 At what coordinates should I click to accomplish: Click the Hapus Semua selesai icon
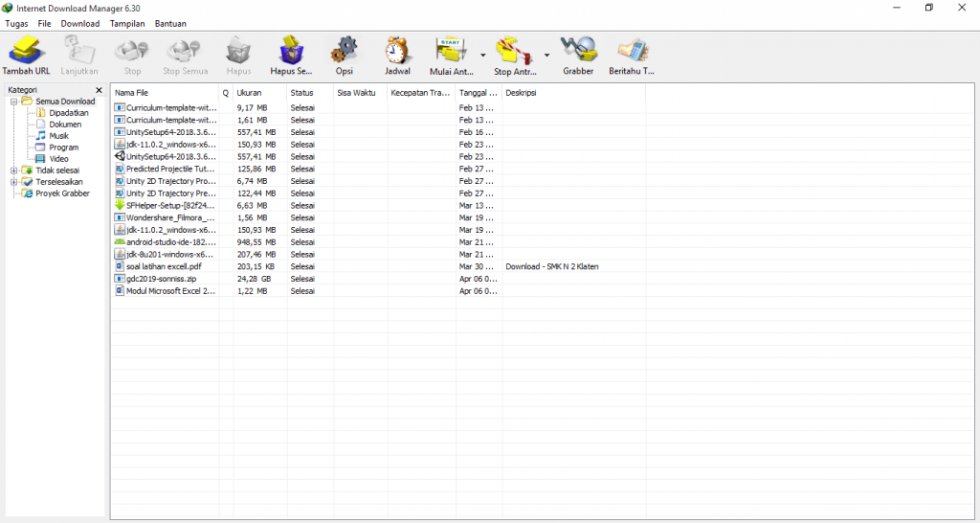tap(291, 50)
